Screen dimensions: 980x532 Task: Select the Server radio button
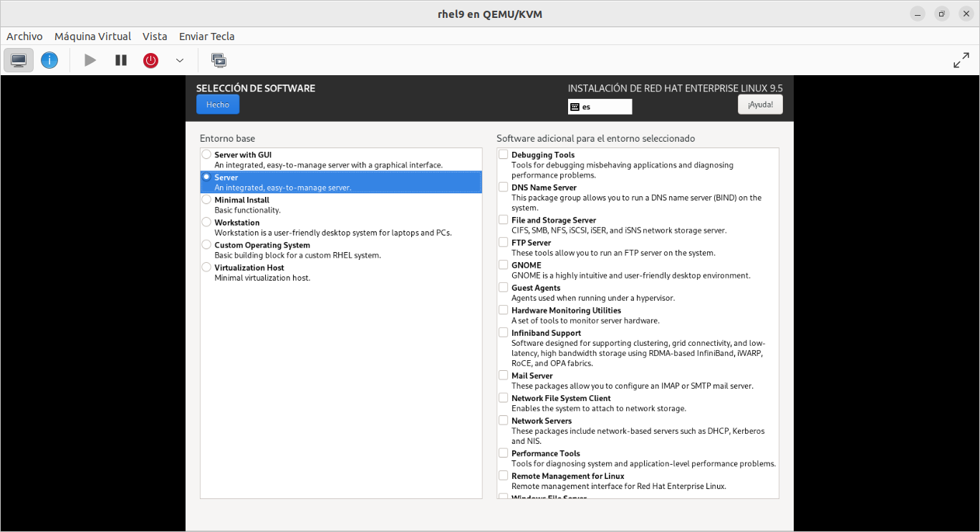[206, 177]
